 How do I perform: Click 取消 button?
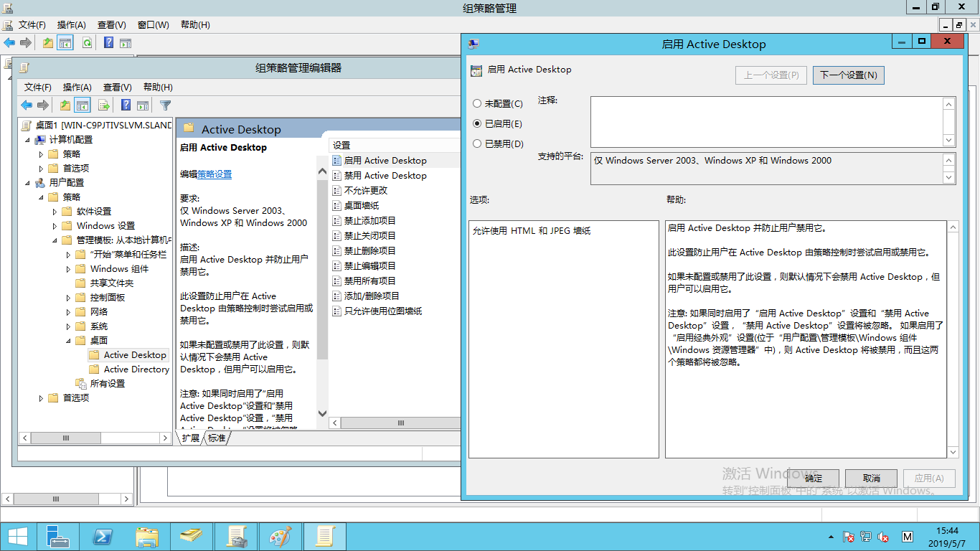click(x=871, y=479)
